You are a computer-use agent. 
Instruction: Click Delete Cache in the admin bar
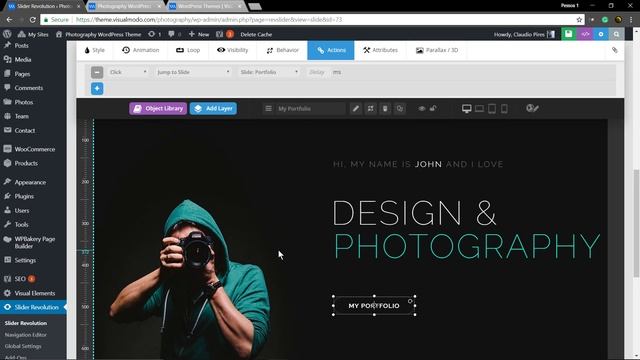[x=256, y=34]
